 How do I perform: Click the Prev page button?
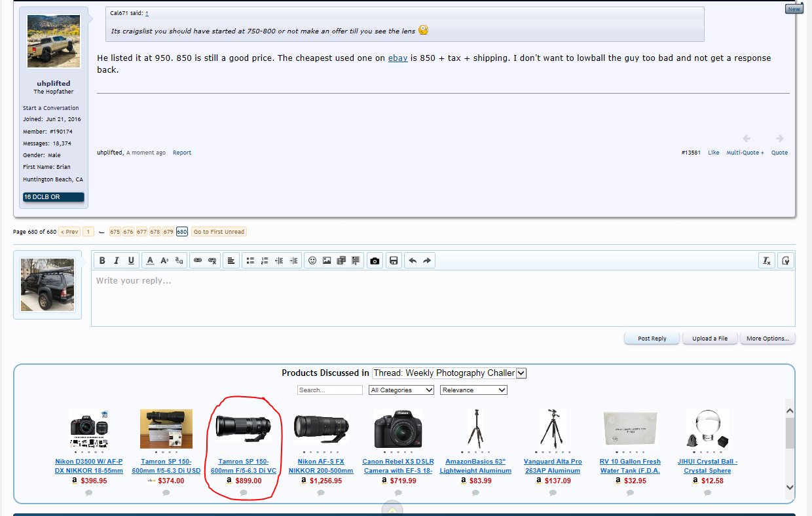click(x=69, y=232)
